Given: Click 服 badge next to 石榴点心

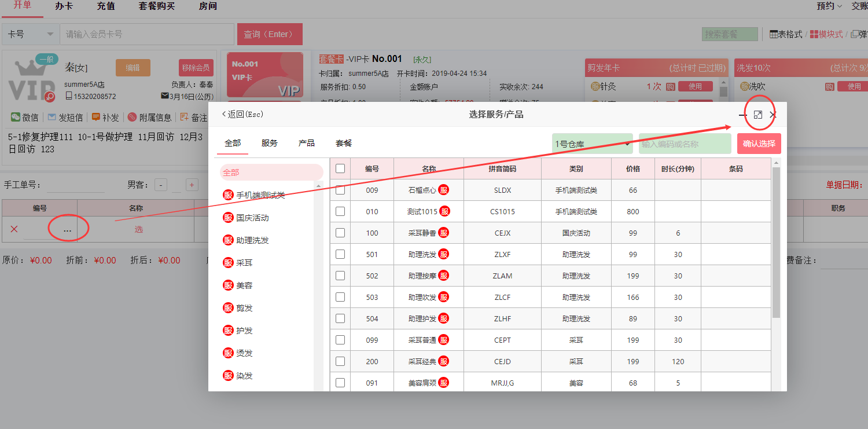Looking at the screenshot, I should click(x=443, y=190).
